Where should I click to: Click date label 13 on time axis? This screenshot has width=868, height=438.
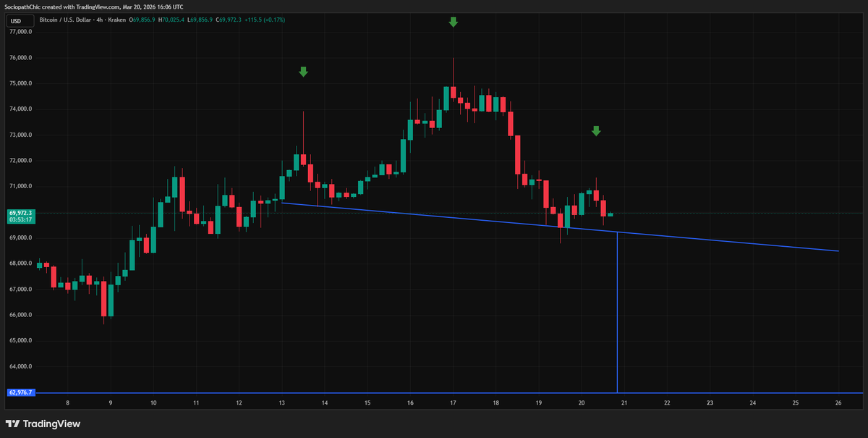tap(281, 403)
